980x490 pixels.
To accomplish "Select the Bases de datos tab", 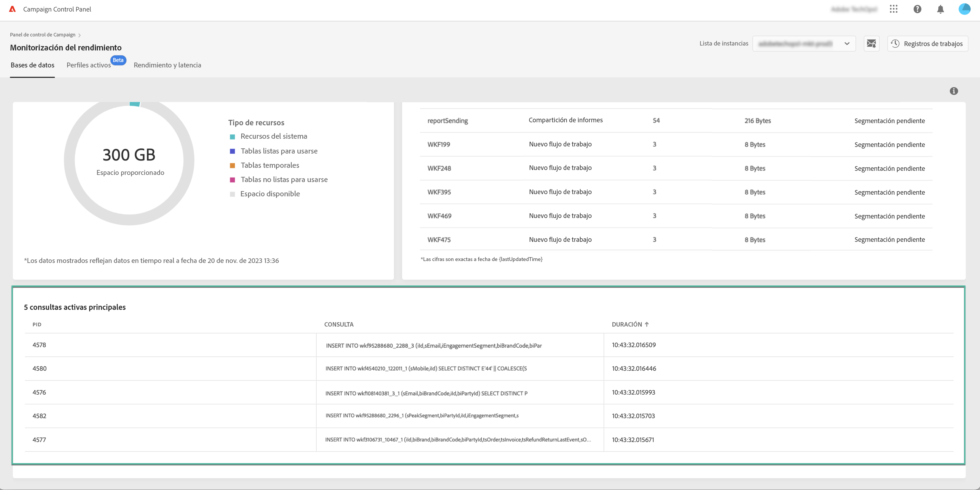I will (x=32, y=65).
